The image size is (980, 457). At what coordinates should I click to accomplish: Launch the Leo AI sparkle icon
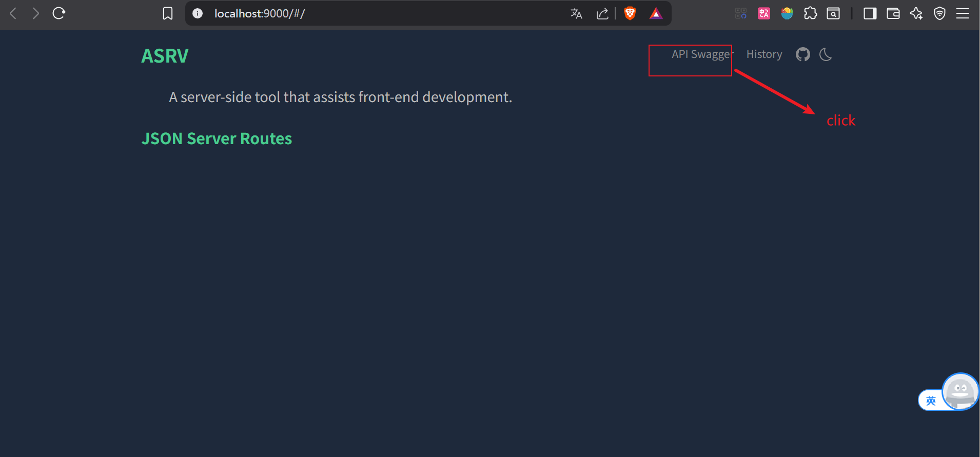click(916, 13)
